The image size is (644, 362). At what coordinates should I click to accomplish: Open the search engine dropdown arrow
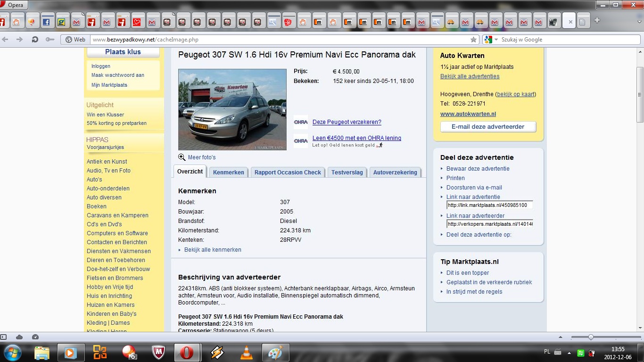tap(496, 40)
